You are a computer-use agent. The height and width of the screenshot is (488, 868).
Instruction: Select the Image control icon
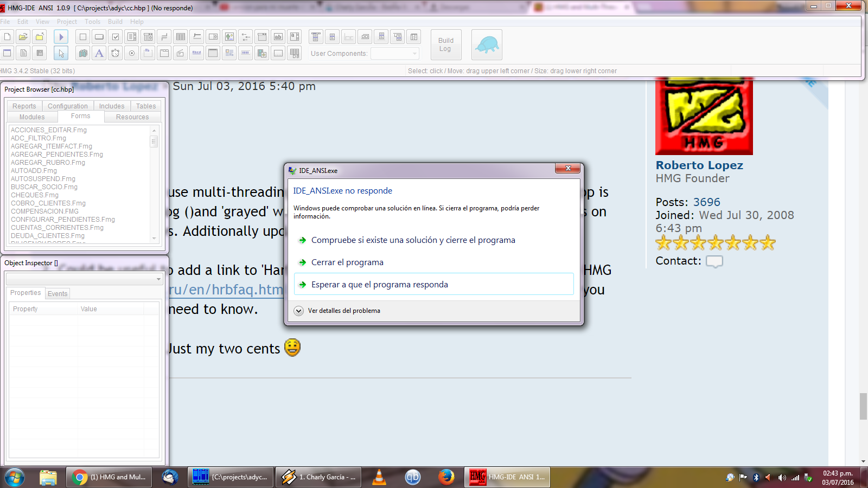pyautogui.click(x=229, y=37)
